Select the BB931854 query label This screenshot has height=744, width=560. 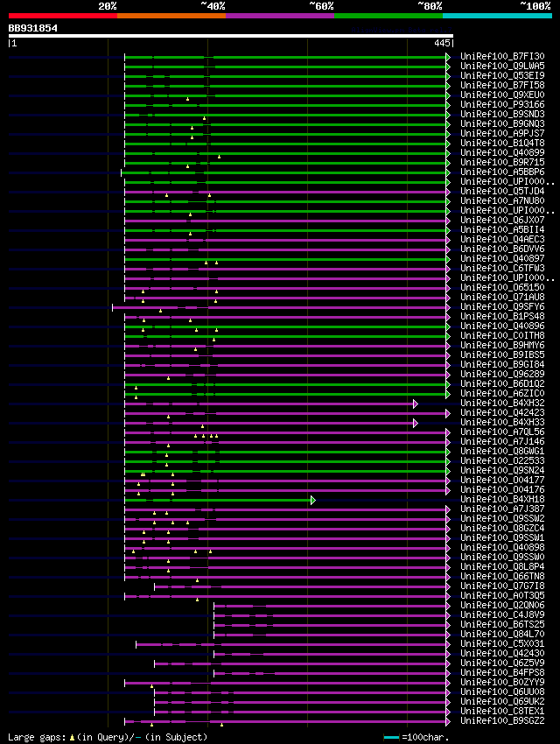point(32,28)
